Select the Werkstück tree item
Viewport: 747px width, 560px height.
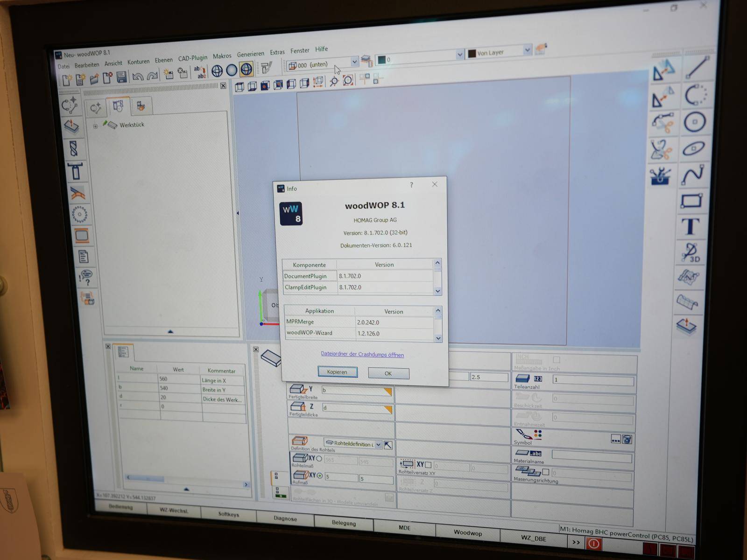click(x=132, y=125)
